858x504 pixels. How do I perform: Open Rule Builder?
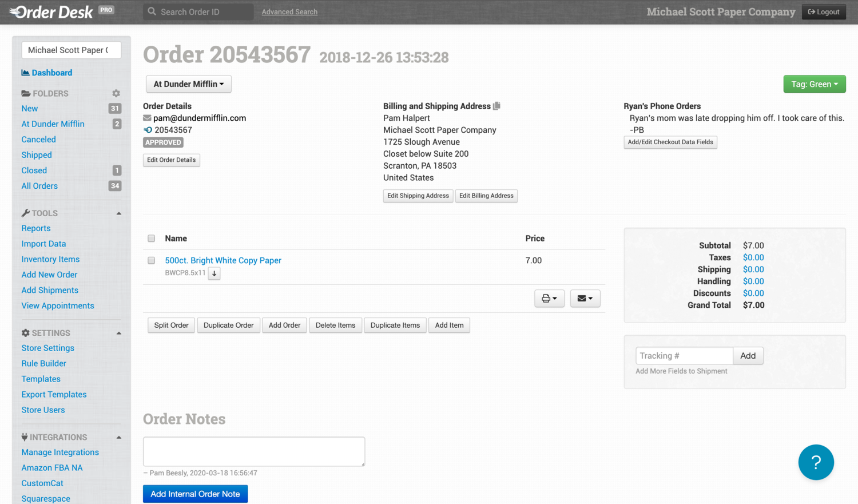pyautogui.click(x=44, y=363)
